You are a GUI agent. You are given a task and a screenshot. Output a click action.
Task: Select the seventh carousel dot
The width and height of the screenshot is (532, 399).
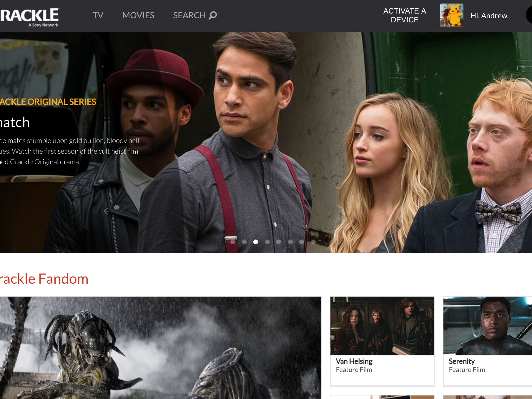302,242
